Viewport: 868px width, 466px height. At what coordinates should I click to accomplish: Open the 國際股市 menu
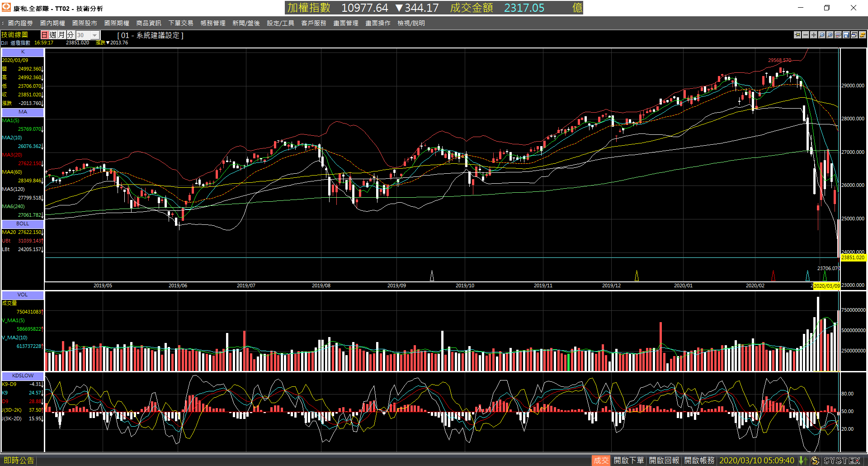85,23
